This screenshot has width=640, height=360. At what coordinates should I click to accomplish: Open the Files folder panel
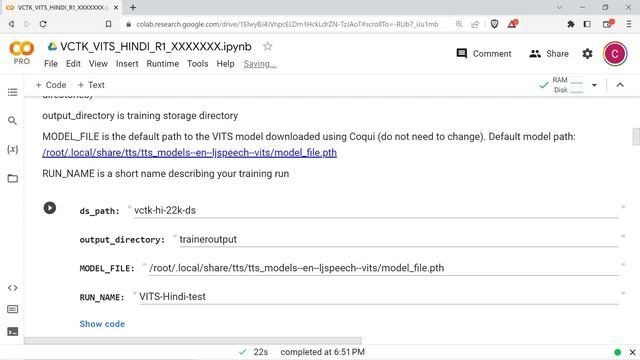13,178
